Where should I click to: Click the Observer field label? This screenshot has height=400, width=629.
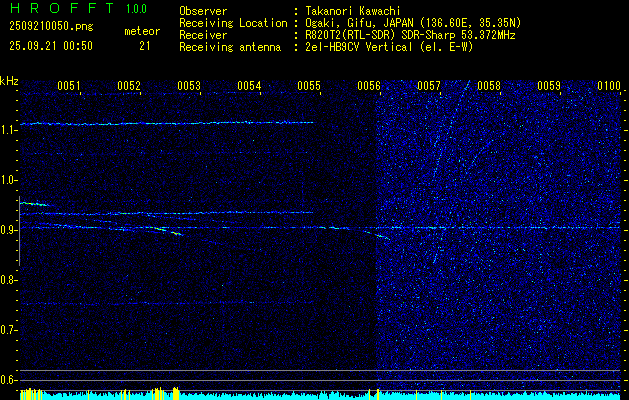pyautogui.click(x=203, y=11)
